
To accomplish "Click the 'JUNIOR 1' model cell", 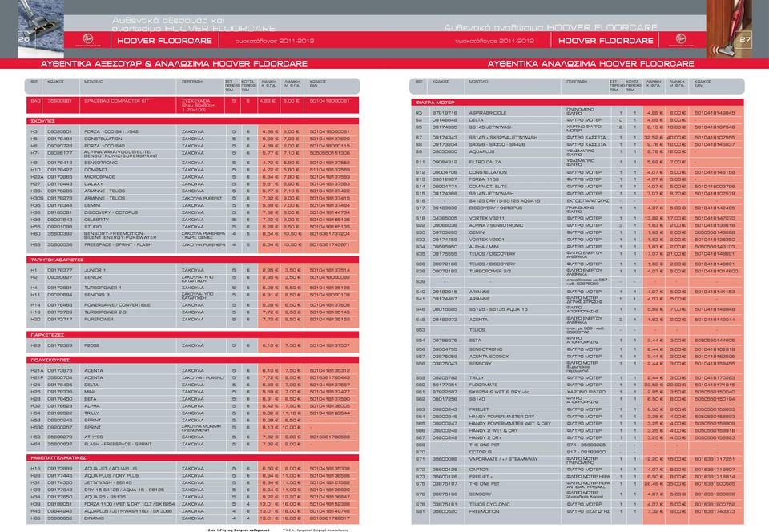I will [x=95, y=270].
